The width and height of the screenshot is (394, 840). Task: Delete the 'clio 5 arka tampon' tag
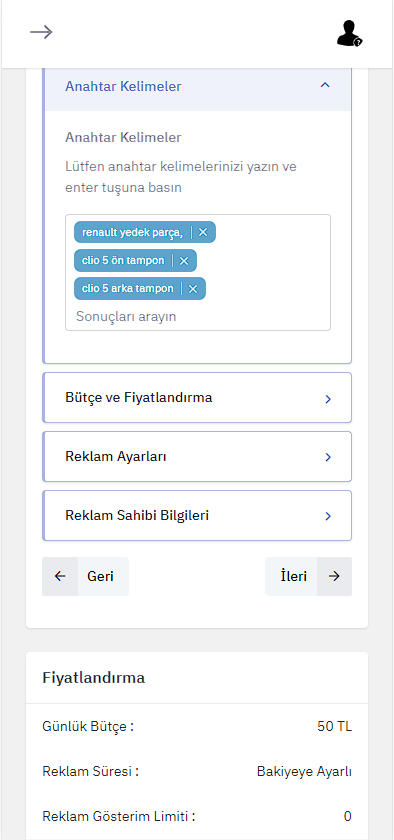tap(193, 289)
